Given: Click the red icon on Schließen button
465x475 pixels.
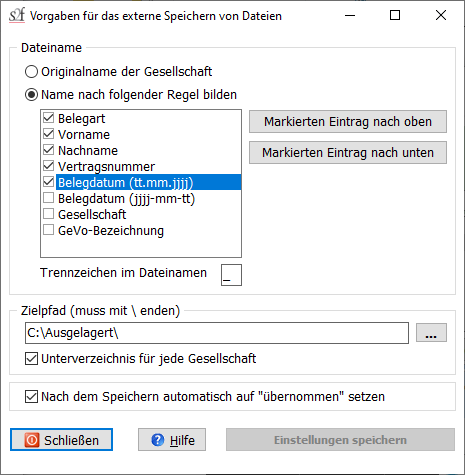Looking at the screenshot, I should point(32,440).
